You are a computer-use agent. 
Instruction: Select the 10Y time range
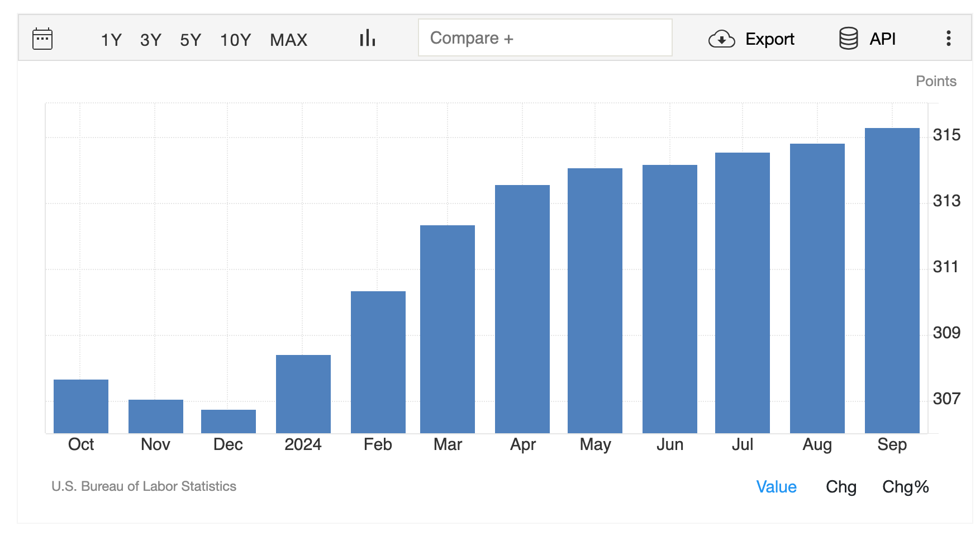click(x=235, y=40)
